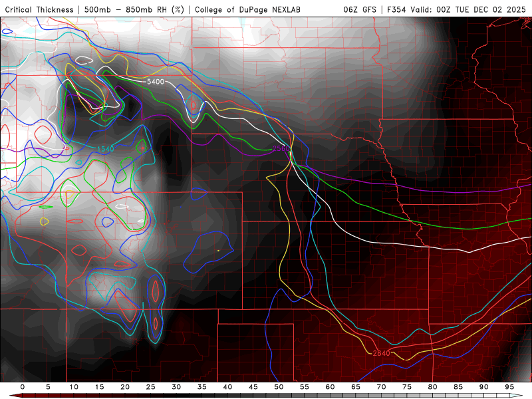
Task: Click the colorbar tick label "20"
Action: (125, 387)
